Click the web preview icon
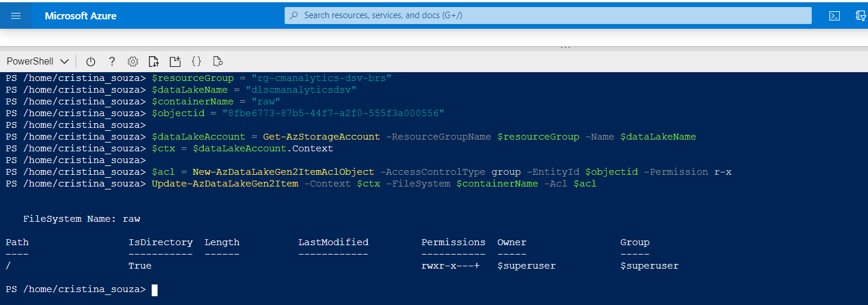The height and width of the screenshot is (305, 868). pyautogui.click(x=218, y=62)
